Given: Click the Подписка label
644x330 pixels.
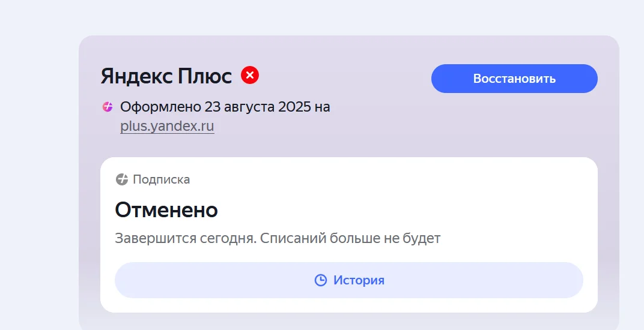Looking at the screenshot, I should point(162,179).
